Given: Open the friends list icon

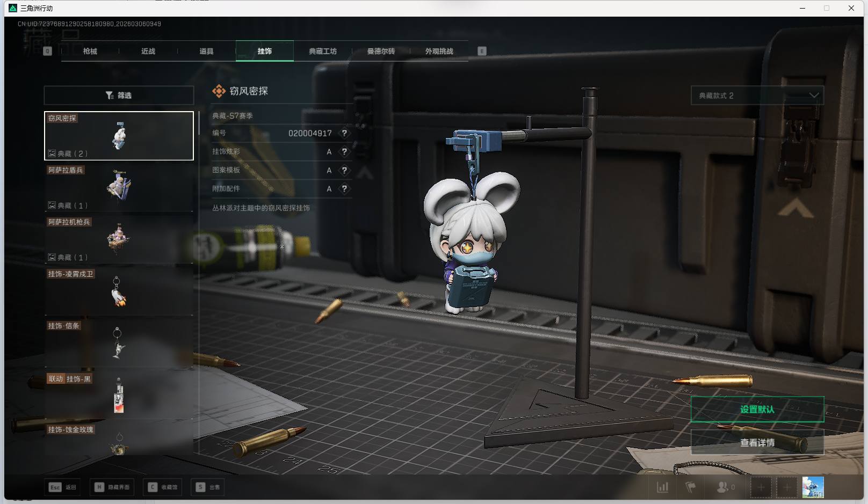Looking at the screenshot, I should 722,487.
